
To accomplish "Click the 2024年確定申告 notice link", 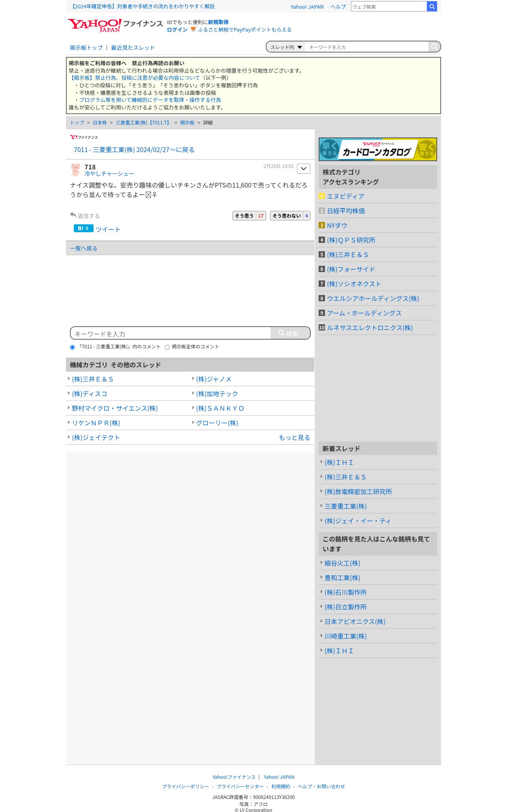I will tap(143, 6).
